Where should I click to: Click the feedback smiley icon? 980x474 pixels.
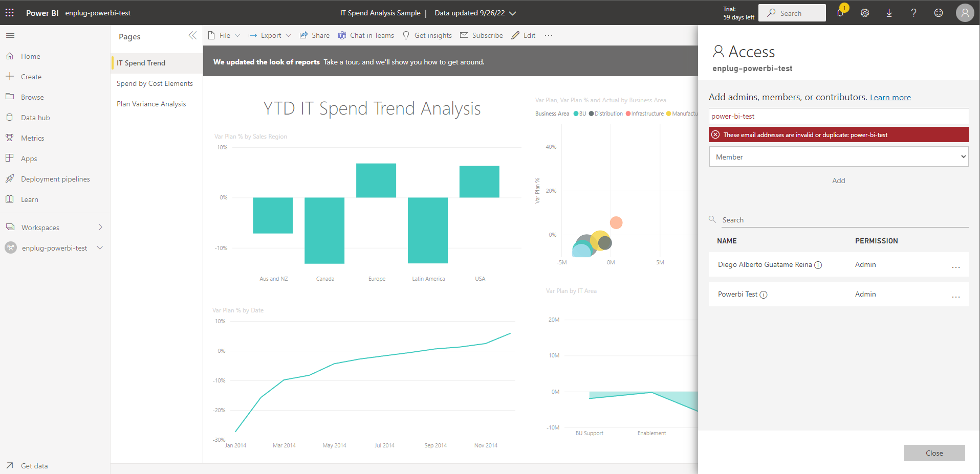(x=939, y=13)
